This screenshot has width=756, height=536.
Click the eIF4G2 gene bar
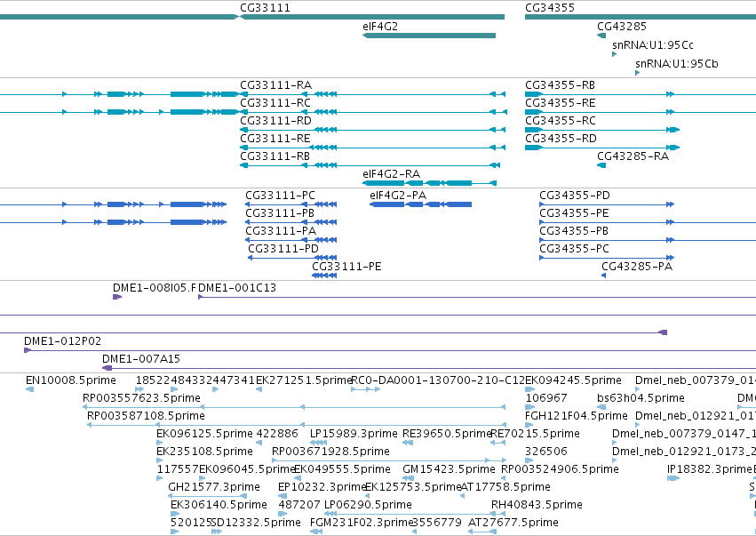tap(429, 36)
